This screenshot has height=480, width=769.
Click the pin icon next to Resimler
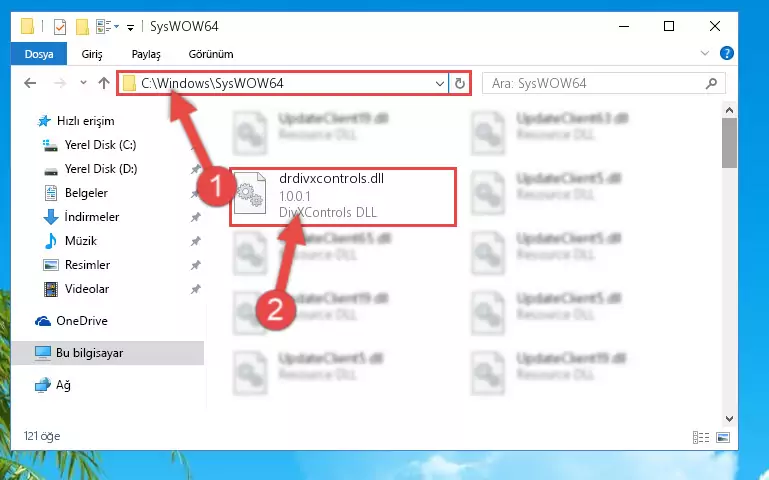coord(195,265)
